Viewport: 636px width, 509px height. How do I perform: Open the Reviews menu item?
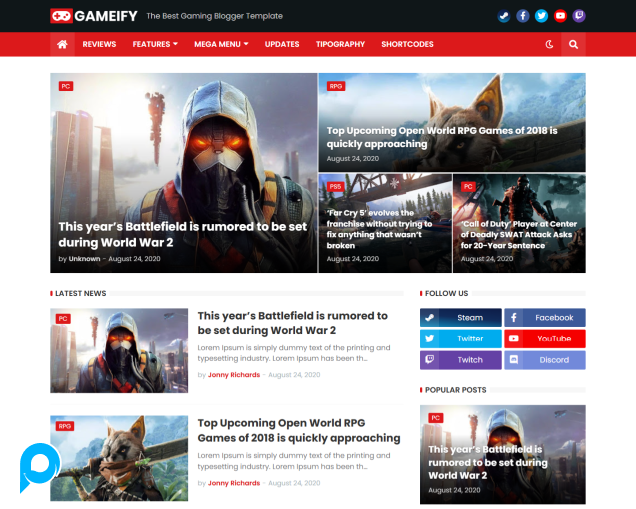click(99, 44)
